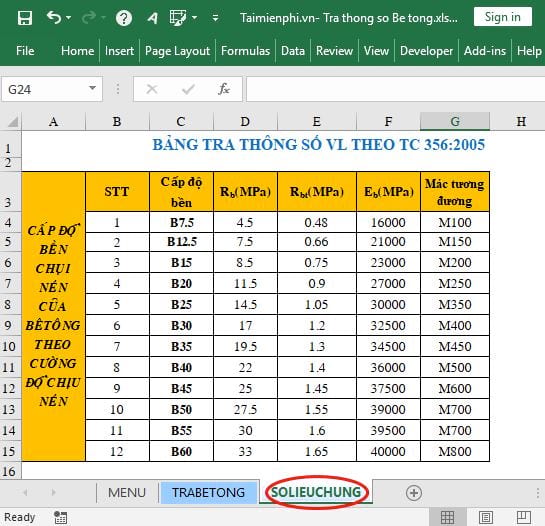The width and height of the screenshot is (545, 526).
Task: Click the Sign in button
Action: pyautogui.click(x=503, y=17)
